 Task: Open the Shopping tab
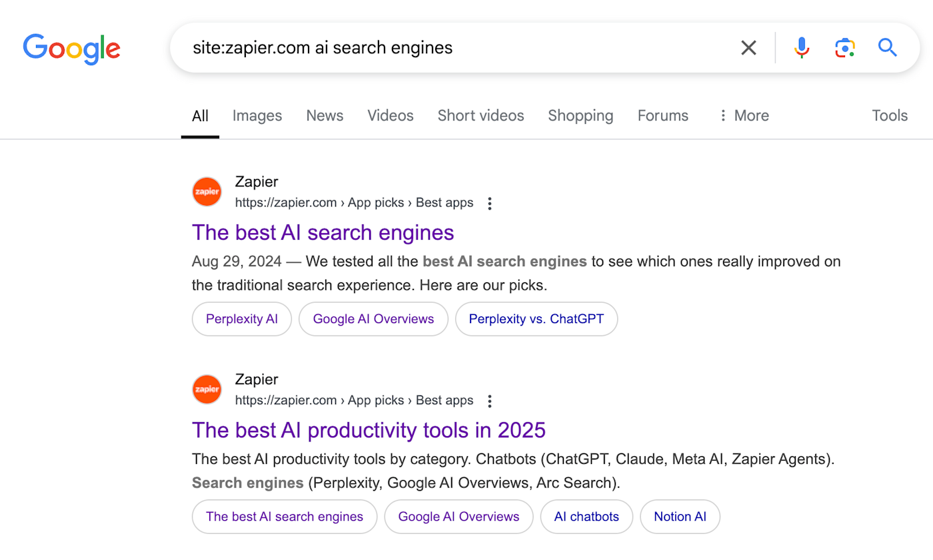coord(580,115)
